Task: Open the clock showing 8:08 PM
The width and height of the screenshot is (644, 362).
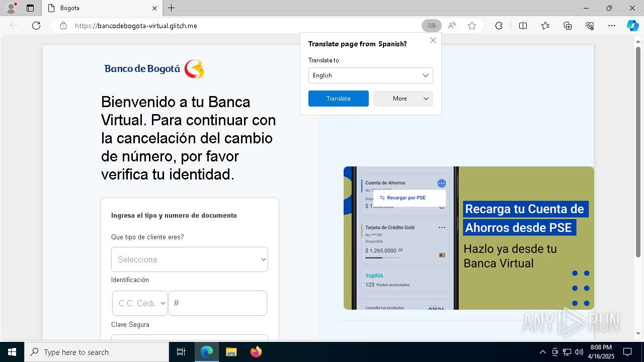Action: (x=601, y=352)
